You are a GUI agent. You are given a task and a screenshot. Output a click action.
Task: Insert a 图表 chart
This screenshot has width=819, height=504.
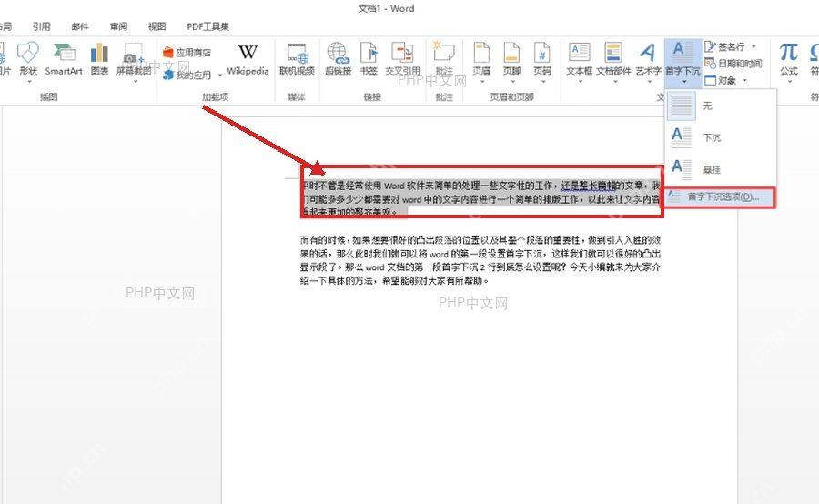tap(99, 58)
